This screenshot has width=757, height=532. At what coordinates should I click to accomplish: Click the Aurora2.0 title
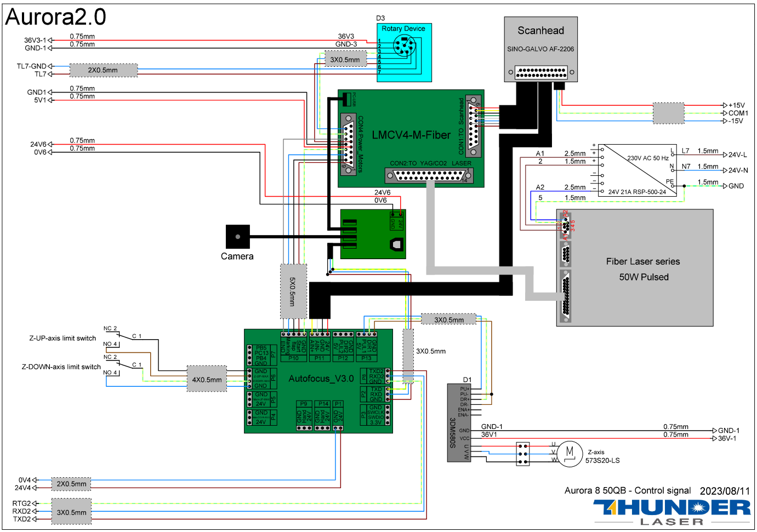pyautogui.click(x=56, y=17)
